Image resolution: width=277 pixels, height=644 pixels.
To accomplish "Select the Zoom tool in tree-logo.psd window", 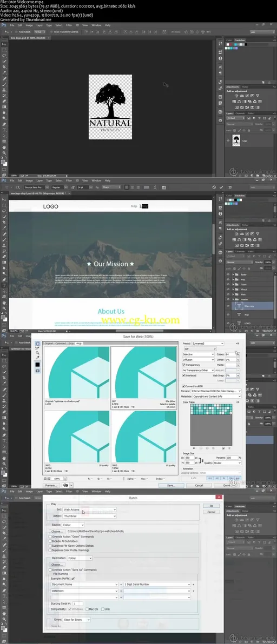I will coord(4,153).
